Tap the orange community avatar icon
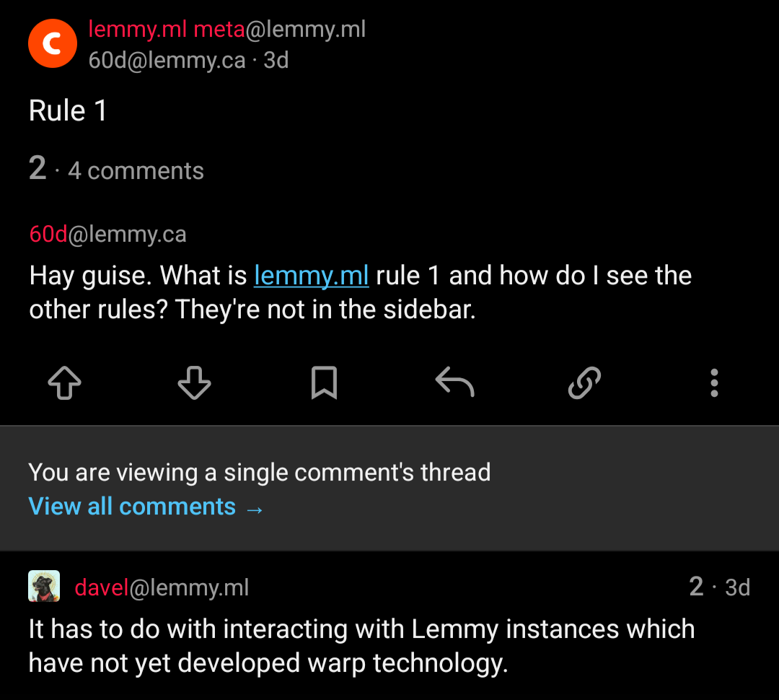 53,43
